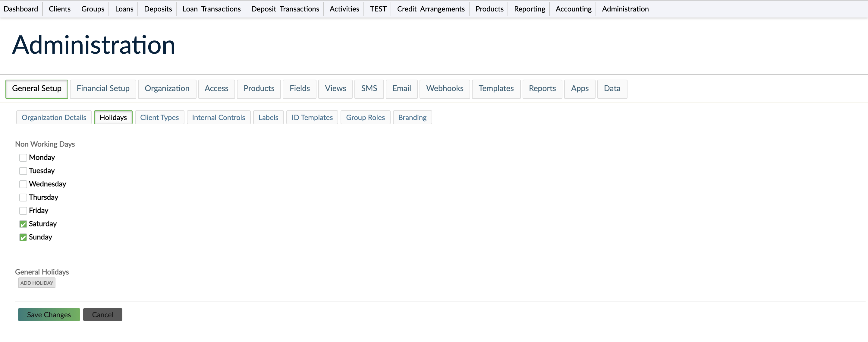Open the Templates administration tab
This screenshot has height=342, width=868.
click(x=496, y=89)
